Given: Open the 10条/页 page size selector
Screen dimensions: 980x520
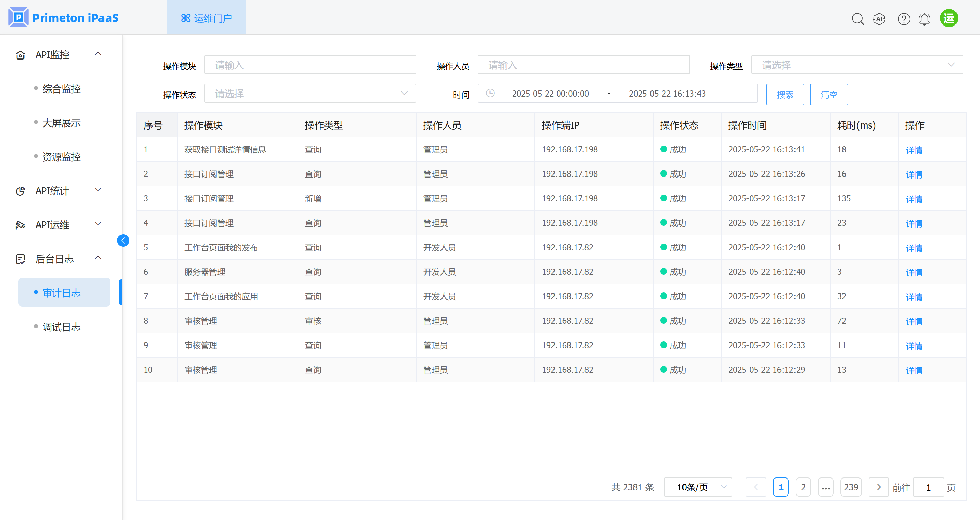Looking at the screenshot, I should pyautogui.click(x=698, y=487).
